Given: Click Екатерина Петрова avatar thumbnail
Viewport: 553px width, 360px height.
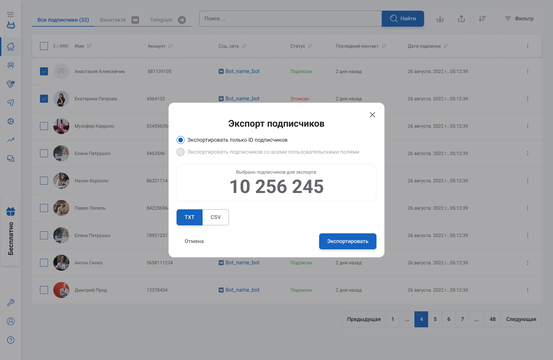Looking at the screenshot, I should [x=61, y=98].
